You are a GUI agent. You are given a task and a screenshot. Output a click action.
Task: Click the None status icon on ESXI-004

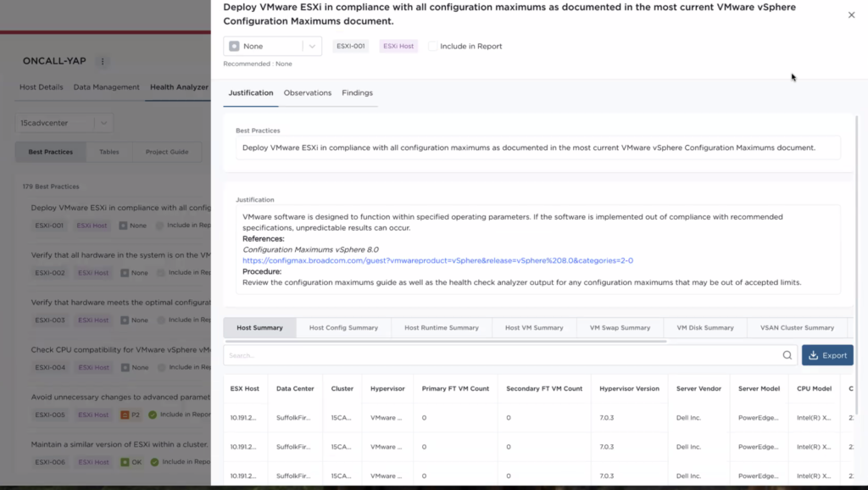[124, 368]
